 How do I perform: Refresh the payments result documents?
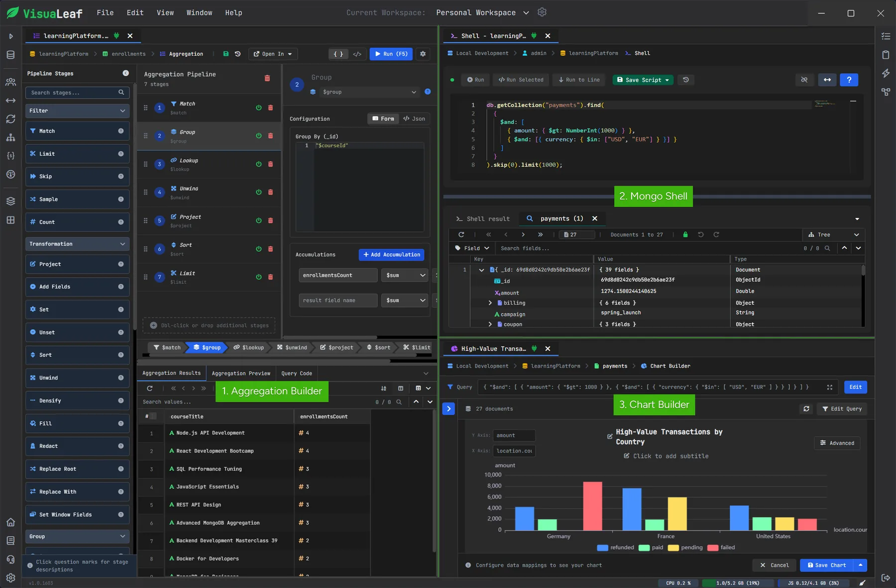[461, 234]
